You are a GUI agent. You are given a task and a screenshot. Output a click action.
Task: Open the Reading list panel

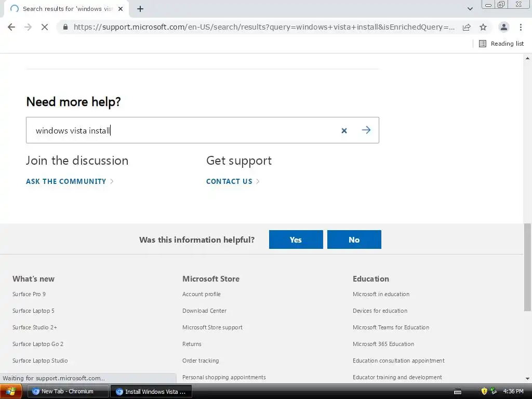click(x=501, y=44)
